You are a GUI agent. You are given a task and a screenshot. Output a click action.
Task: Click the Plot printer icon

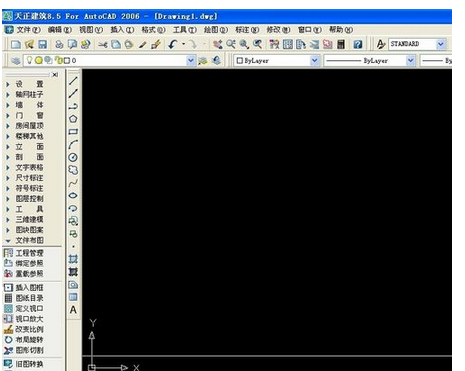tap(59, 44)
